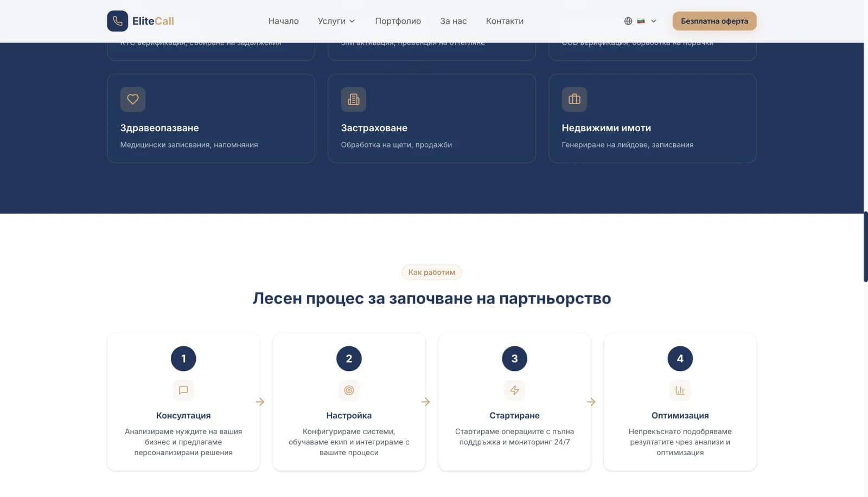Screen dimensions: 868x497
Task: Click the page vertical scrollbar thumb
Action: [x=865, y=247]
